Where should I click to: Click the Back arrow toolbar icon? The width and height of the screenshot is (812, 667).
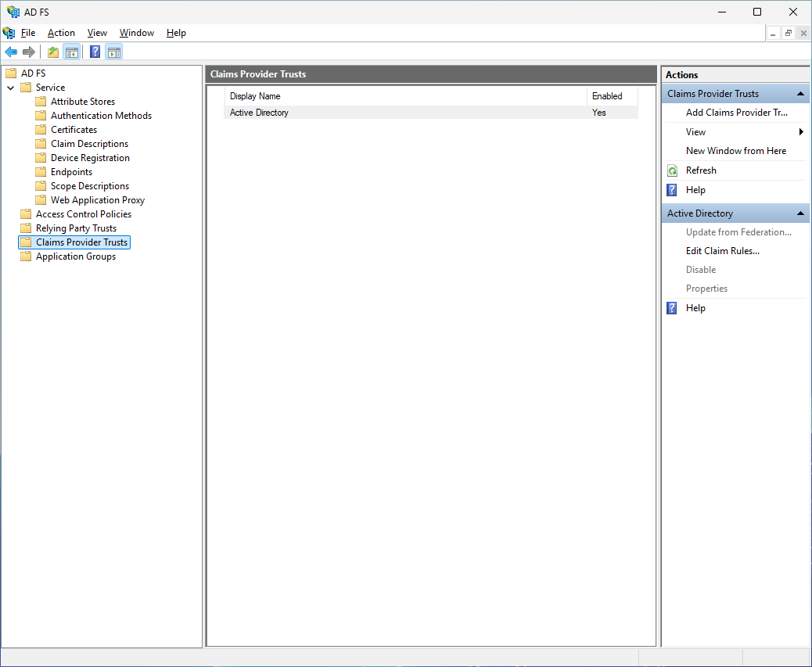pos(11,52)
